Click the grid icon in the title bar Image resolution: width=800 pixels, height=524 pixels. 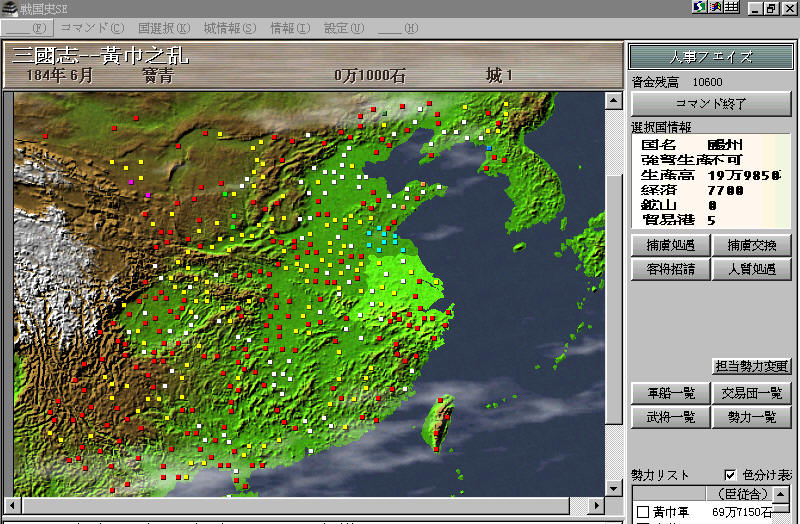point(731,8)
